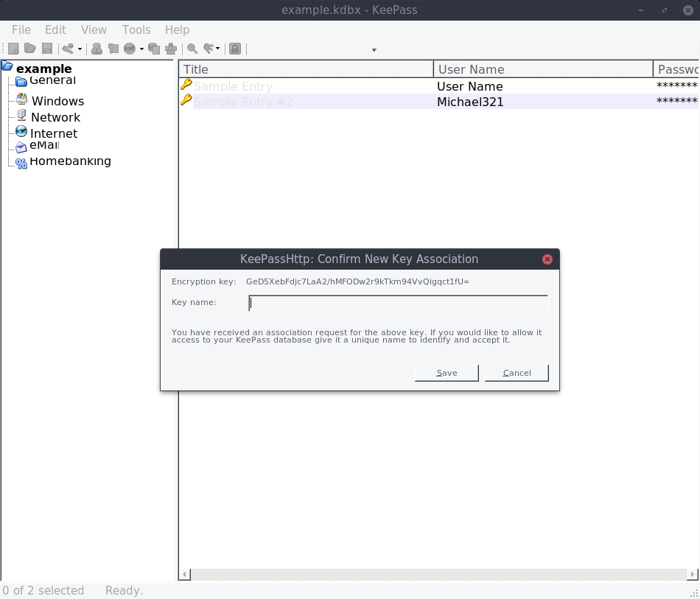Select the General group

tap(52, 81)
